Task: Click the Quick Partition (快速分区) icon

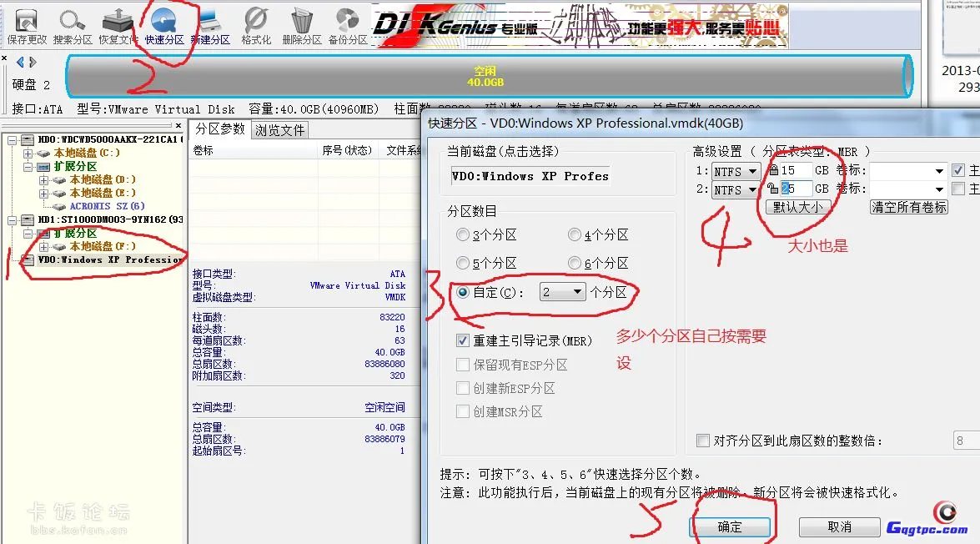Action: click(164, 25)
